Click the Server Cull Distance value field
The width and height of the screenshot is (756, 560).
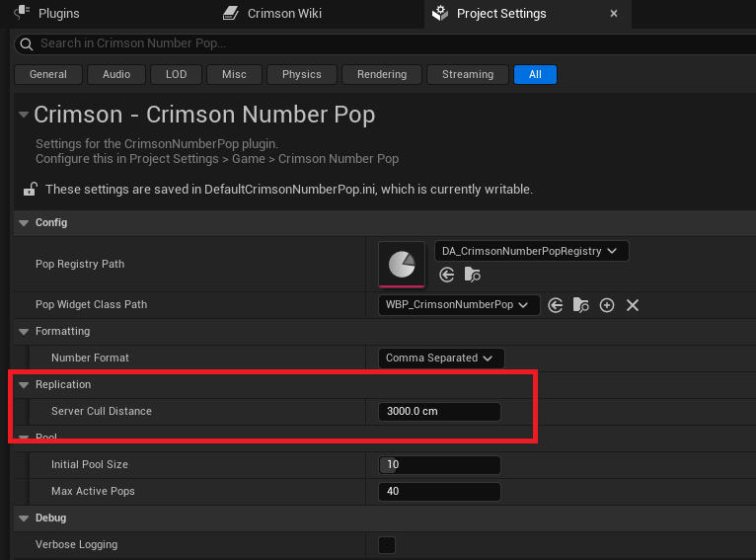(x=439, y=412)
